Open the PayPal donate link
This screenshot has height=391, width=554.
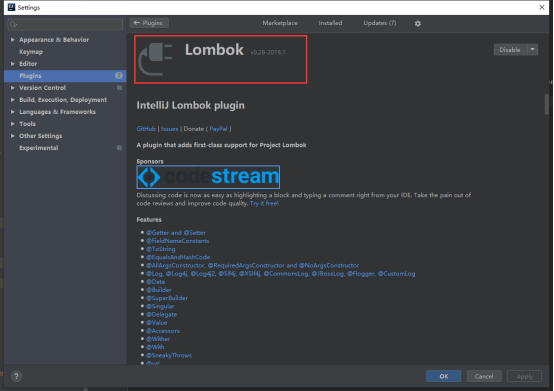(x=218, y=129)
